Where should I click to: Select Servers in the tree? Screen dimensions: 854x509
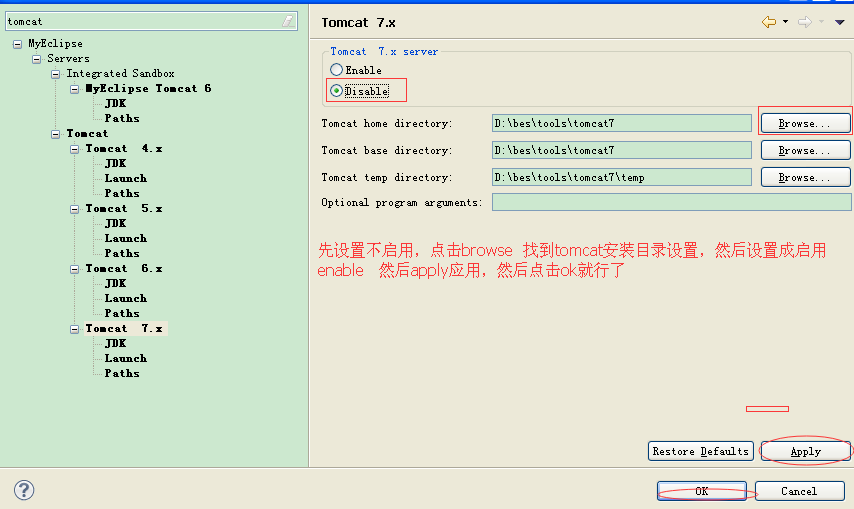(x=68, y=58)
